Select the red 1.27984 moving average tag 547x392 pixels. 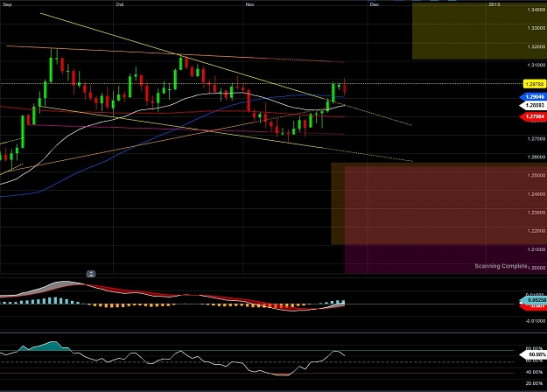pos(533,116)
